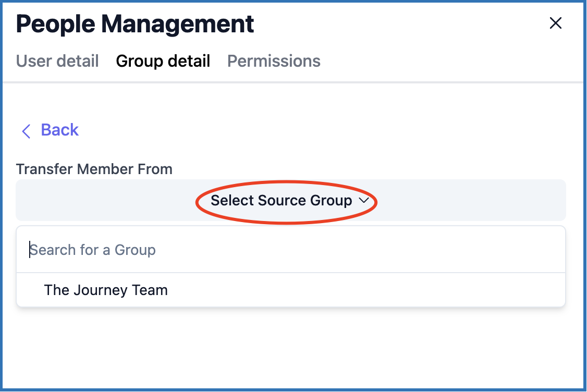The height and width of the screenshot is (392, 587).
Task: Click the word Back in purple
Action: (59, 130)
